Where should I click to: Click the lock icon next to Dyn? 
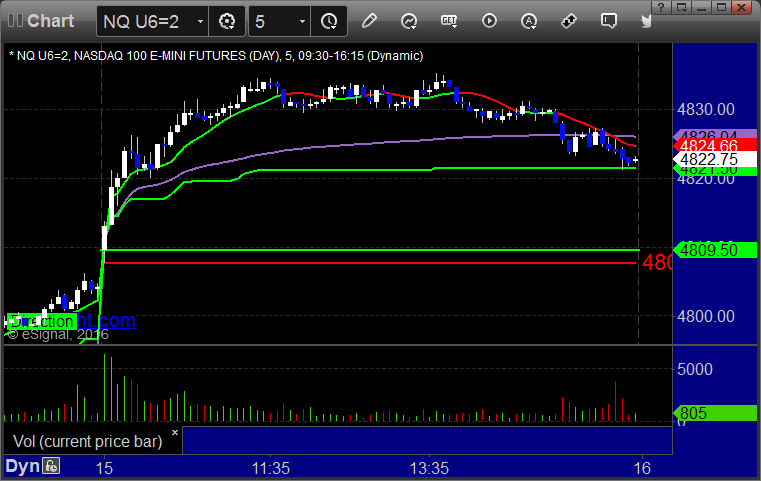pyautogui.click(x=51, y=466)
